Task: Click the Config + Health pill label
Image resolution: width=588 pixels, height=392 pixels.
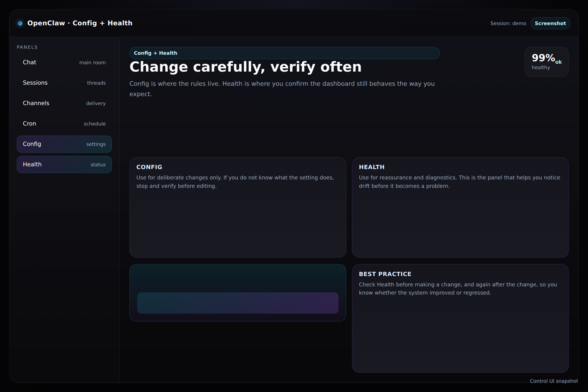Action: (x=284, y=53)
